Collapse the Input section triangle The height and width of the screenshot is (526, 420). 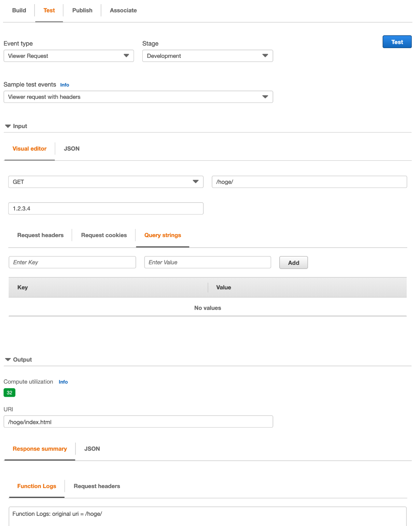8,126
